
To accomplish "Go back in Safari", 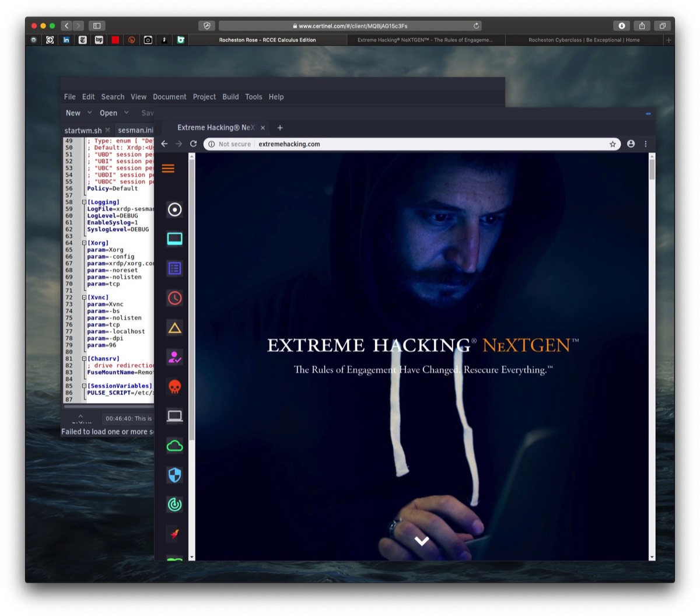I will (x=66, y=26).
